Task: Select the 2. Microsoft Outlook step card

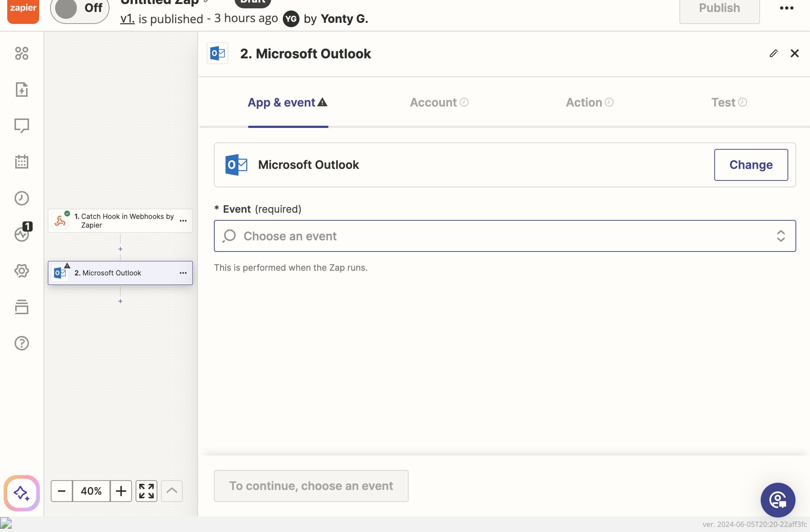Action: (x=120, y=273)
